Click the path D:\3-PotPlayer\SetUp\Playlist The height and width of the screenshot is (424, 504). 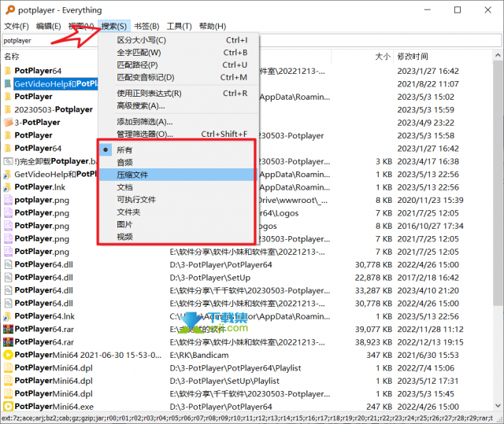[224, 381]
